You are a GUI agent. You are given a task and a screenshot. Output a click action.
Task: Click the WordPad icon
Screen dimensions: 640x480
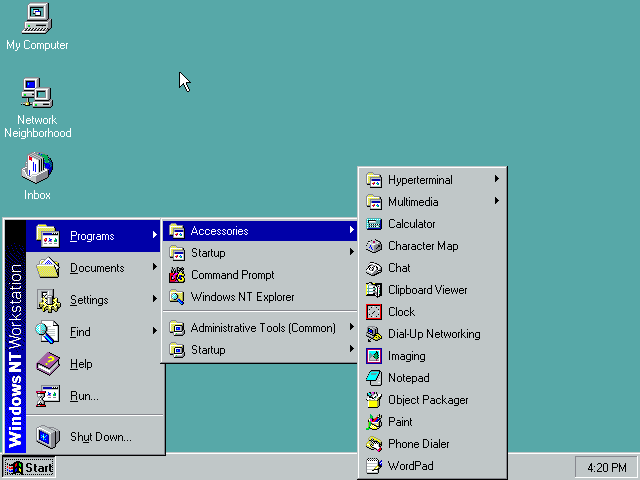click(x=374, y=466)
